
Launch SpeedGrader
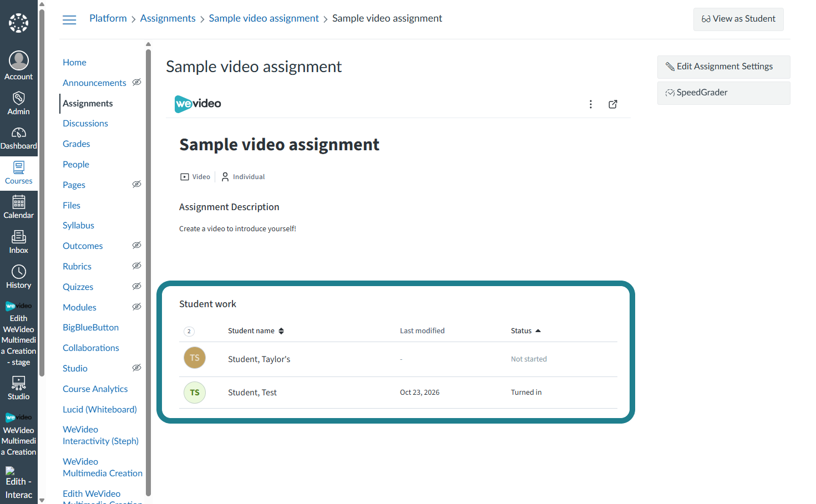click(x=724, y=93)
